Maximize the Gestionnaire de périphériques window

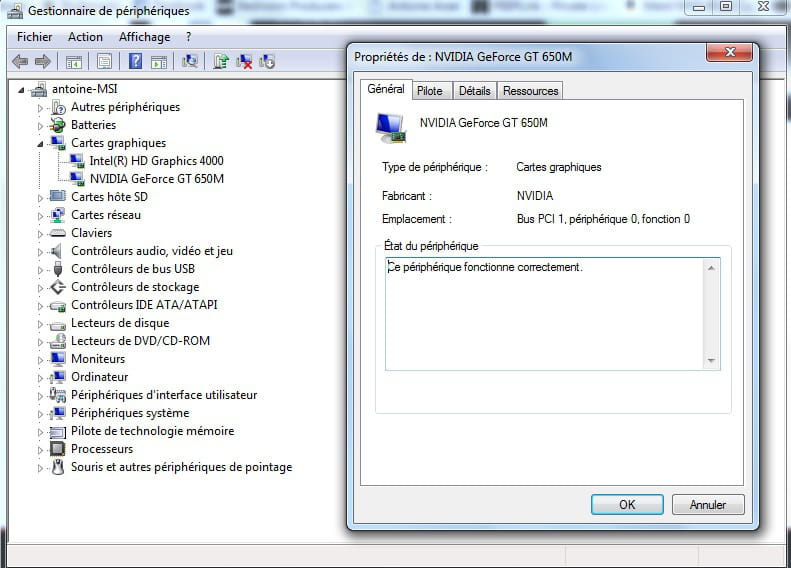(x=726, y=7)
